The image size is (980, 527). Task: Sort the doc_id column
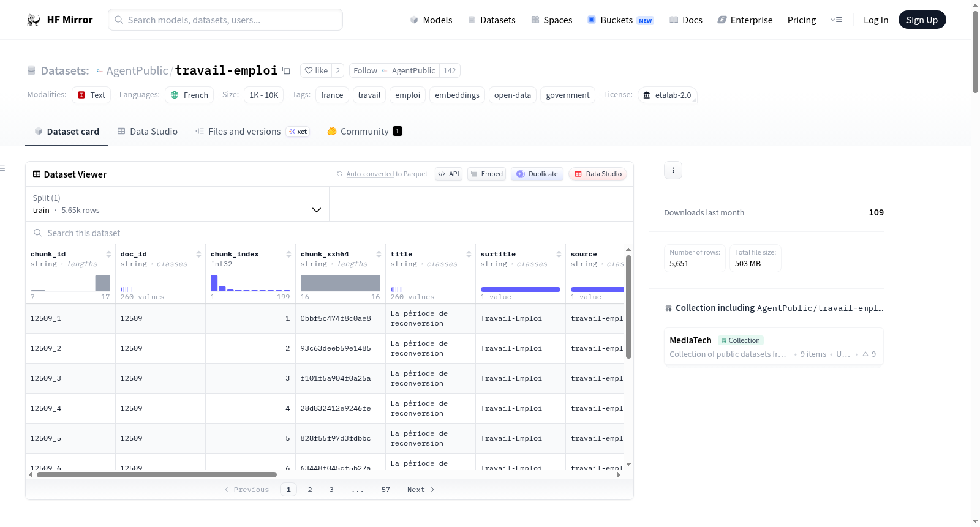point(198,254)
